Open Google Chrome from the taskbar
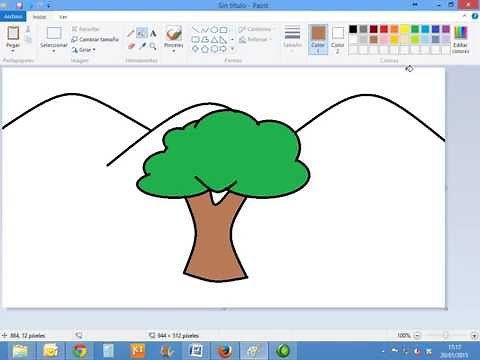 [80, 351]
